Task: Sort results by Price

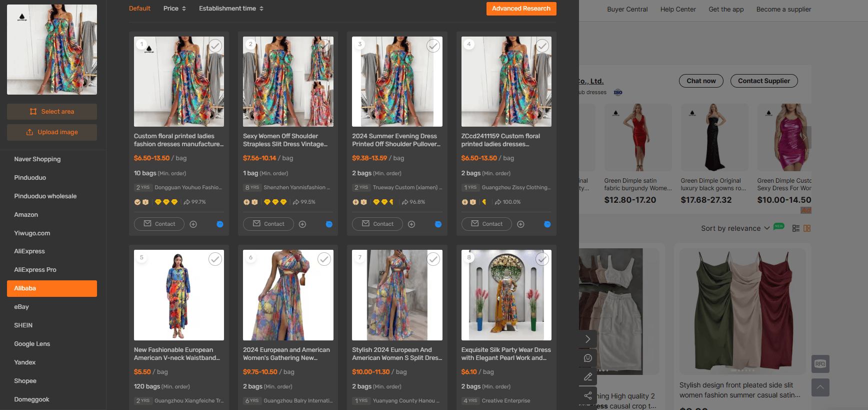Action: pyautogui.click(x=174, y=9)
